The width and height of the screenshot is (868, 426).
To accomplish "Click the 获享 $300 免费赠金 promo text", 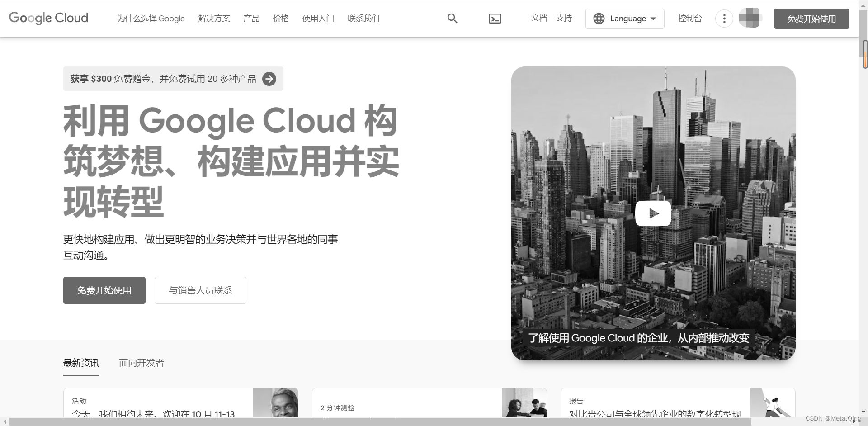I will click(163, 79).
